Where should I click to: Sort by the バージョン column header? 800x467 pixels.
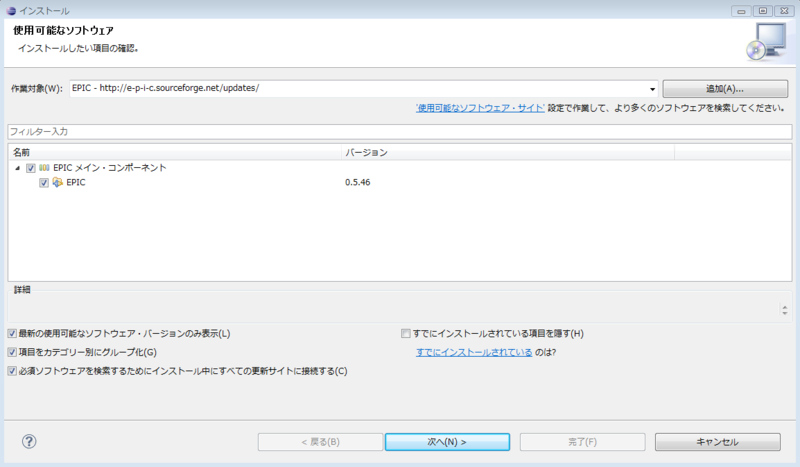[x=508, y=153]
